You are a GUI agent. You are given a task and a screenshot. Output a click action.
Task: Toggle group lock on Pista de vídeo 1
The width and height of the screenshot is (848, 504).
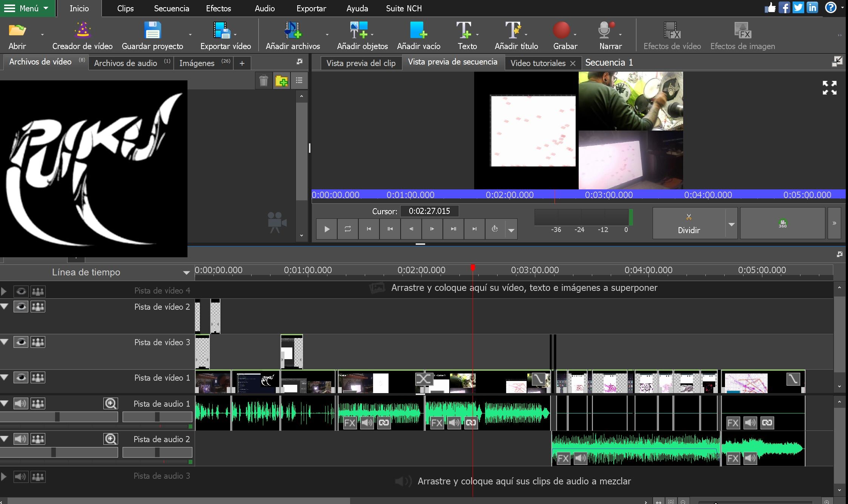point(38,378)
